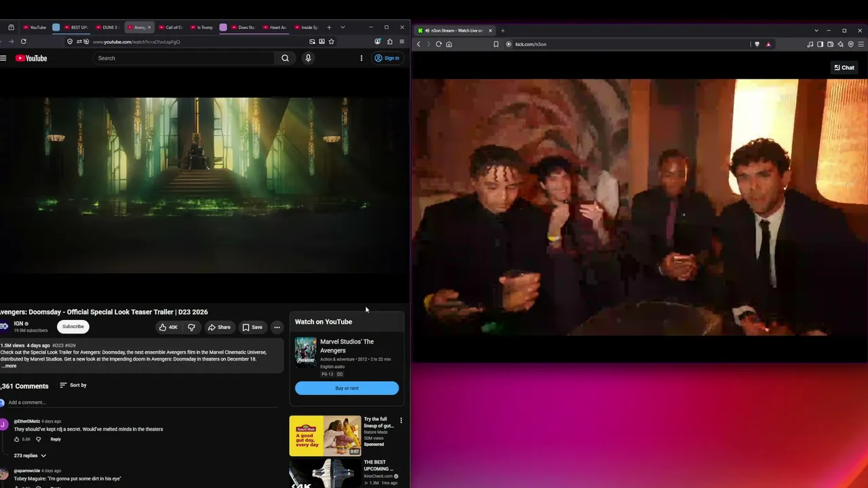
Task: Switch to the DUNE 3 tab
Action: pyautogui.click(x=107, y=27)
